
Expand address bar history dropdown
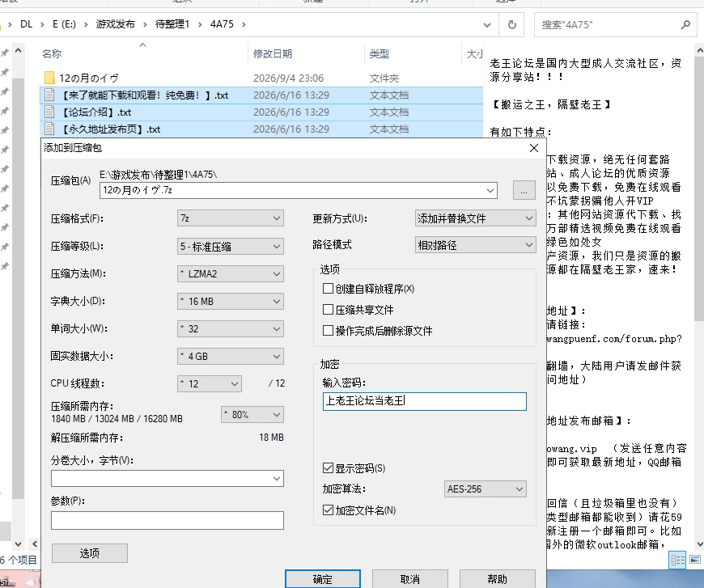point(486,25)
